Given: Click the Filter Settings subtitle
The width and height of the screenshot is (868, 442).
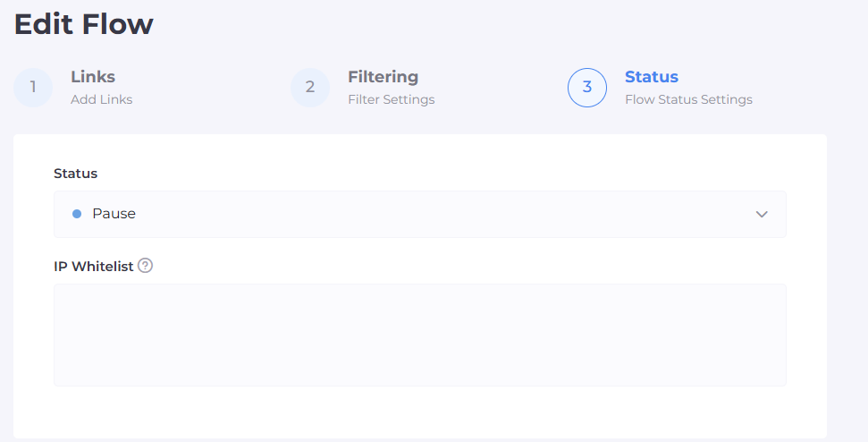Looking at the screenshot, I should click(x=391, y=99).
